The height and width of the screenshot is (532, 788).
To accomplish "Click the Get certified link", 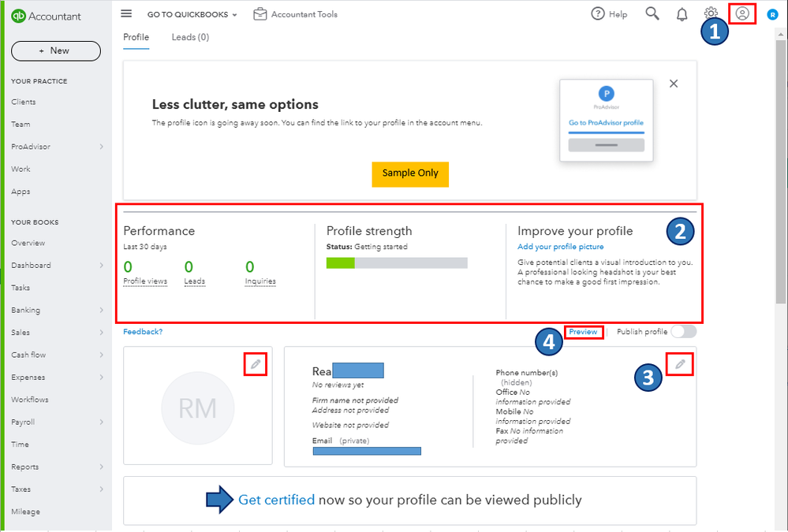I will (276, 500).
